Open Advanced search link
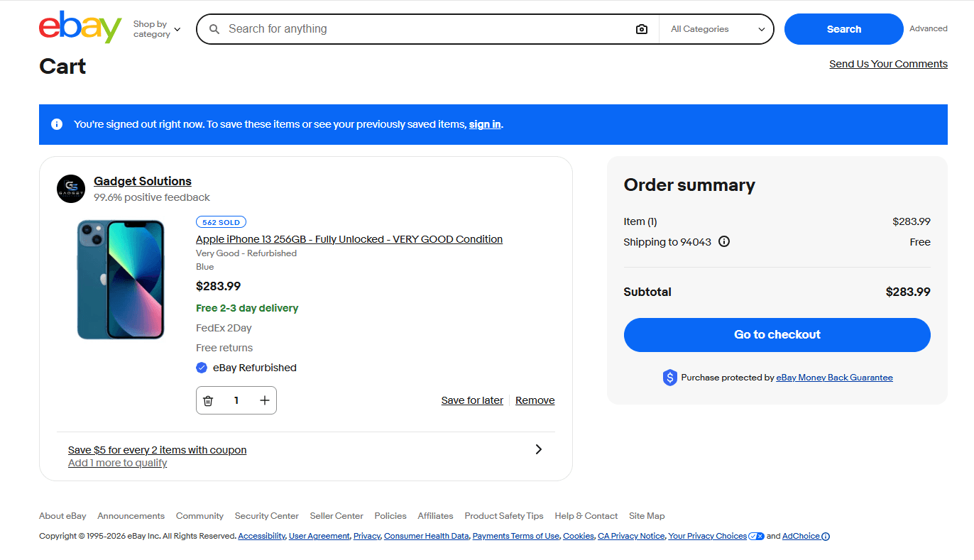974x560 pixels. (929, 29)
